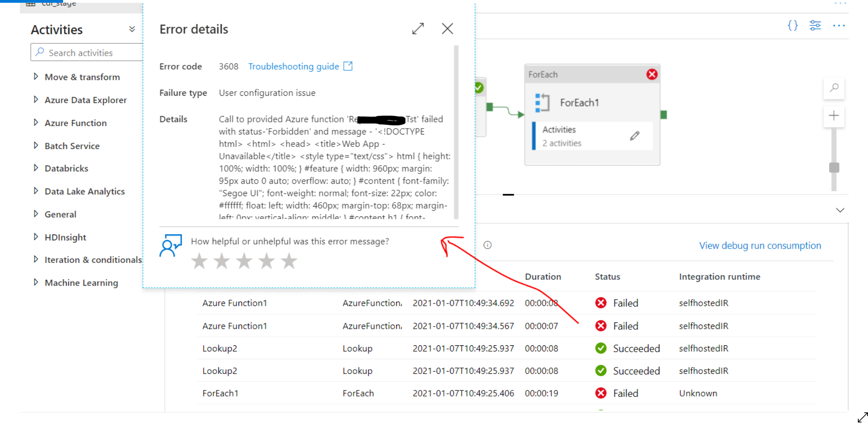Rate the error message three stars
868x425 pixels.
[x=244, y=261]
